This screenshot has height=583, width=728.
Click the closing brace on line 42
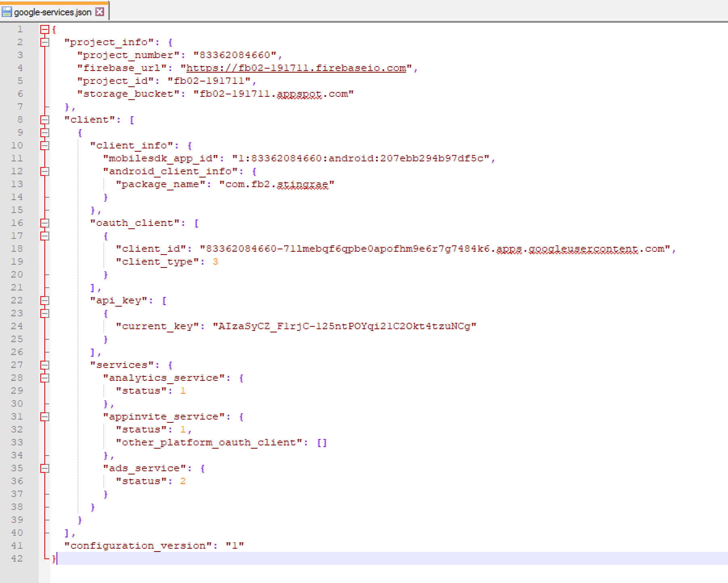(54, 559)
